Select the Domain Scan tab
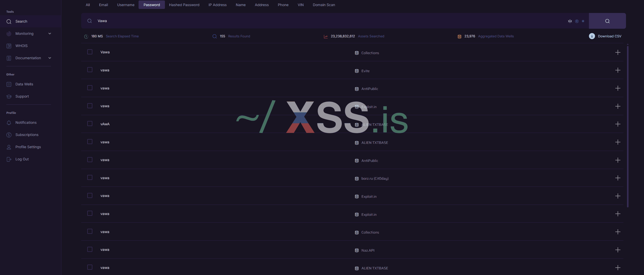 click(x=324, y=5)
